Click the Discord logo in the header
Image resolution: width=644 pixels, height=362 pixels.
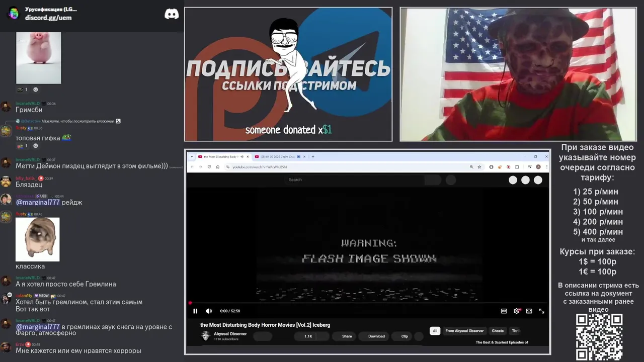(x=172, y=14)
